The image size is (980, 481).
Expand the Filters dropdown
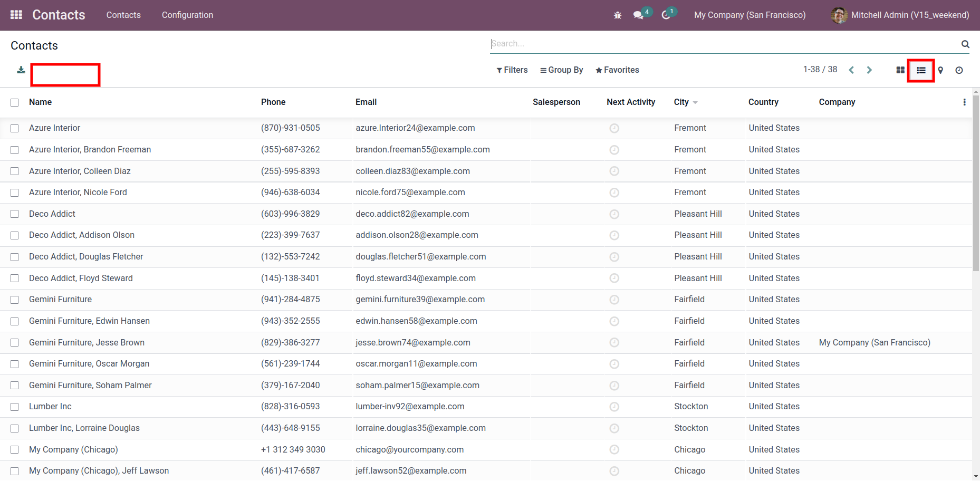[512, 70]
